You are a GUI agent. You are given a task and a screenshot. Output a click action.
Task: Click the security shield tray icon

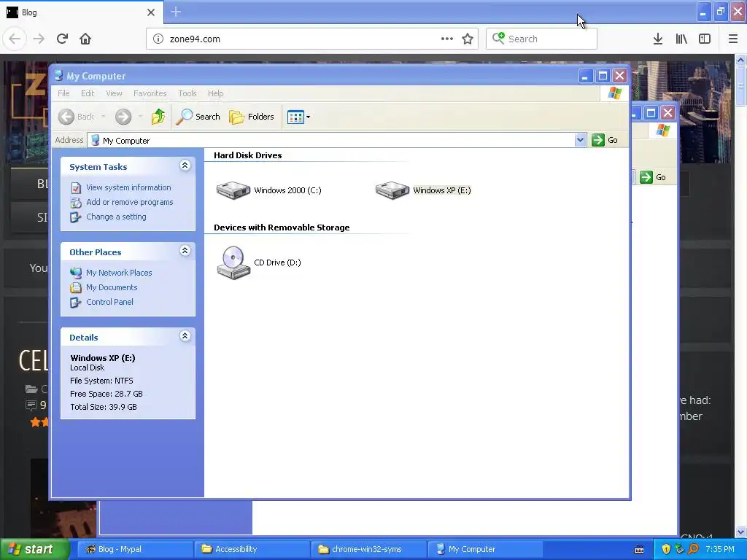tap(665, 549)
